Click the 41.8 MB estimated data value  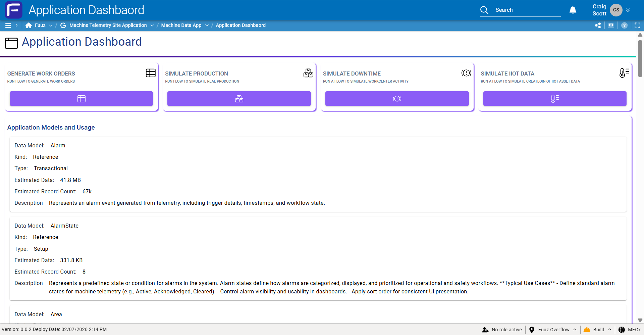70,180
